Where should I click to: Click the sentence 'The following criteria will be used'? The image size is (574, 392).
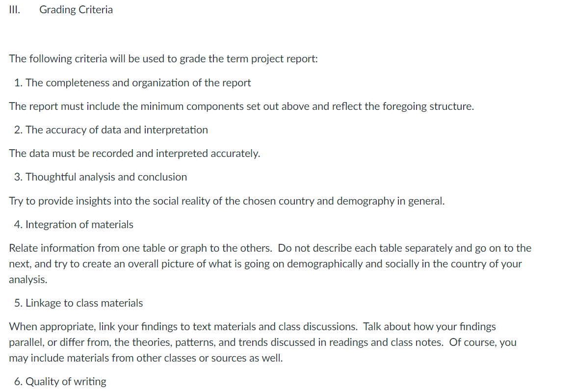click(163, 59)
